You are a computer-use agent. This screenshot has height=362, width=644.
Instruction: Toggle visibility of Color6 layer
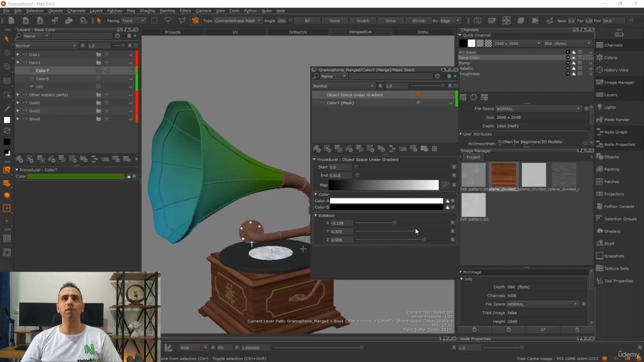pos(32,78)
